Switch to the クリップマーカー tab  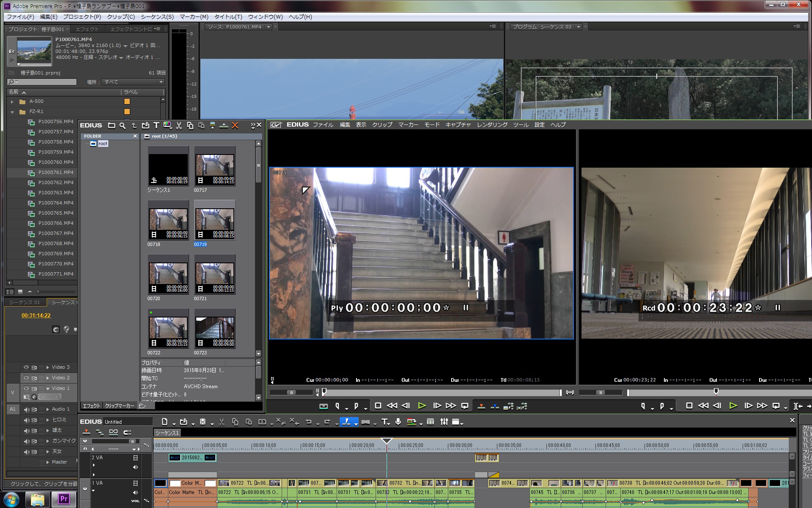tap(119, 406)
